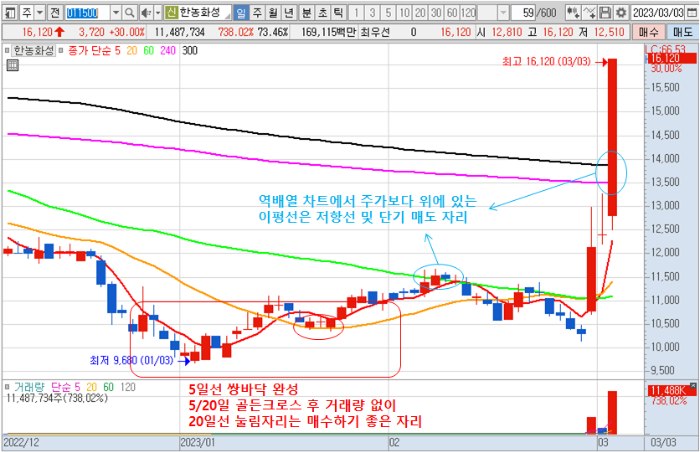Image resolution: width=700 pixels, height=452 pixels.
Task: Click the add indicator line icon
Action: pos(589,13)
